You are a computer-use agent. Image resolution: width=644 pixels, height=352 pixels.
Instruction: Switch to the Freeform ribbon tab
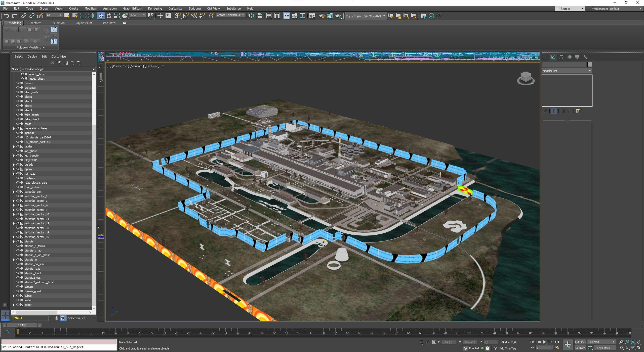[35, 23]
